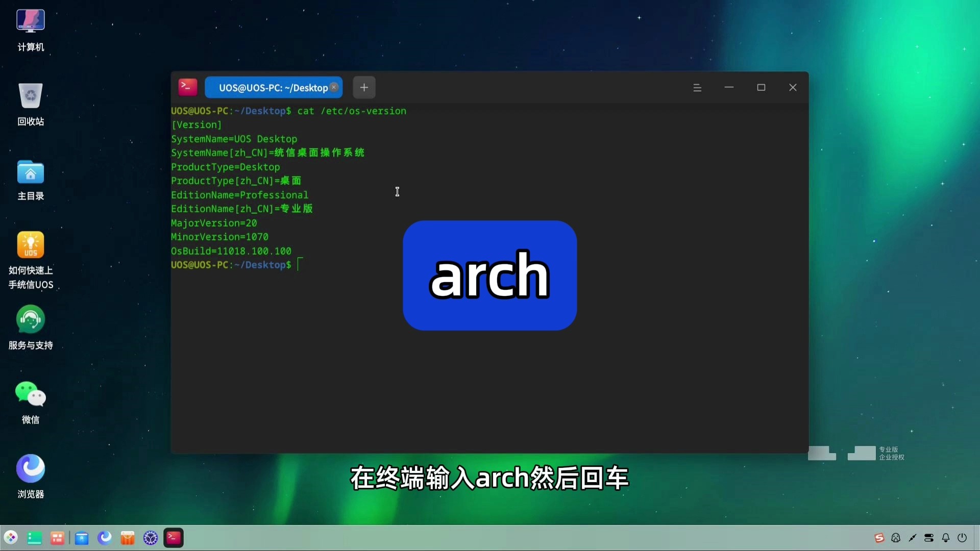Open the control center gear in dock
980x551 pixels.
(151, 538)
